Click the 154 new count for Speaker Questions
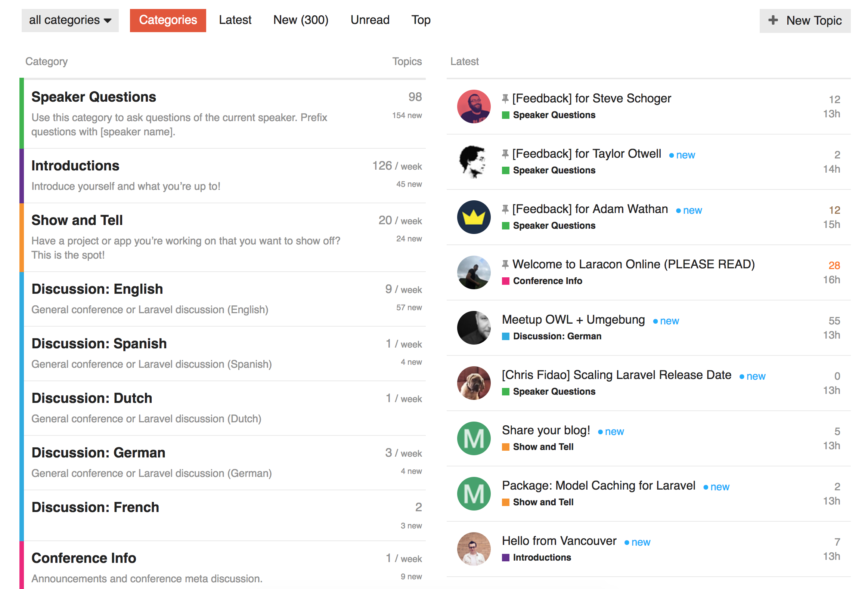Screen dimensions: 868x589 [x=407, y=115]
